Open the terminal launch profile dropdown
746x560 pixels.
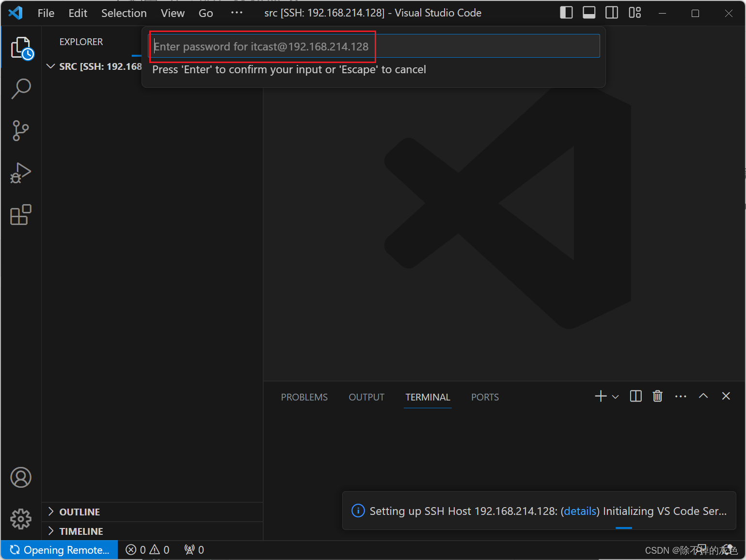pyautogui.click(x=615, y=396)
